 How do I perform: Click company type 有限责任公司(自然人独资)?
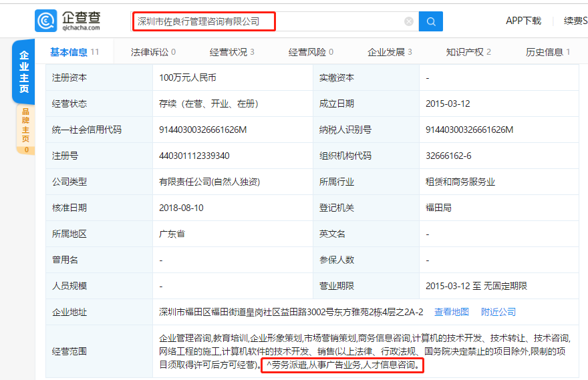pos(209,182)
